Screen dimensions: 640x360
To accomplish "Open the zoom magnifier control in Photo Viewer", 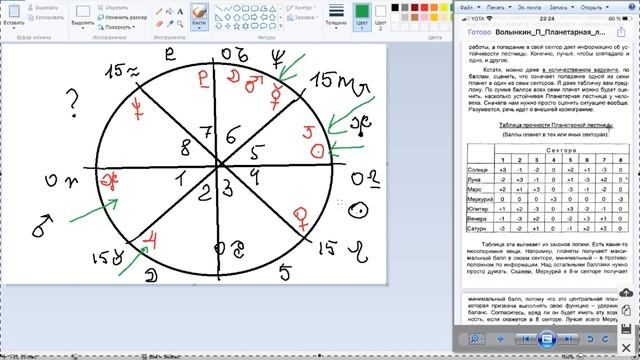I will tap(476, 339).
